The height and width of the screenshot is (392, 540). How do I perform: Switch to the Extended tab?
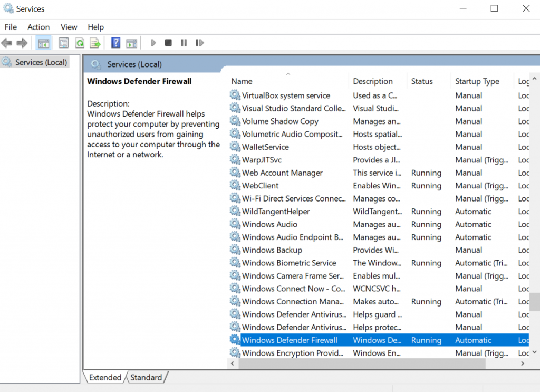point(105,378)
